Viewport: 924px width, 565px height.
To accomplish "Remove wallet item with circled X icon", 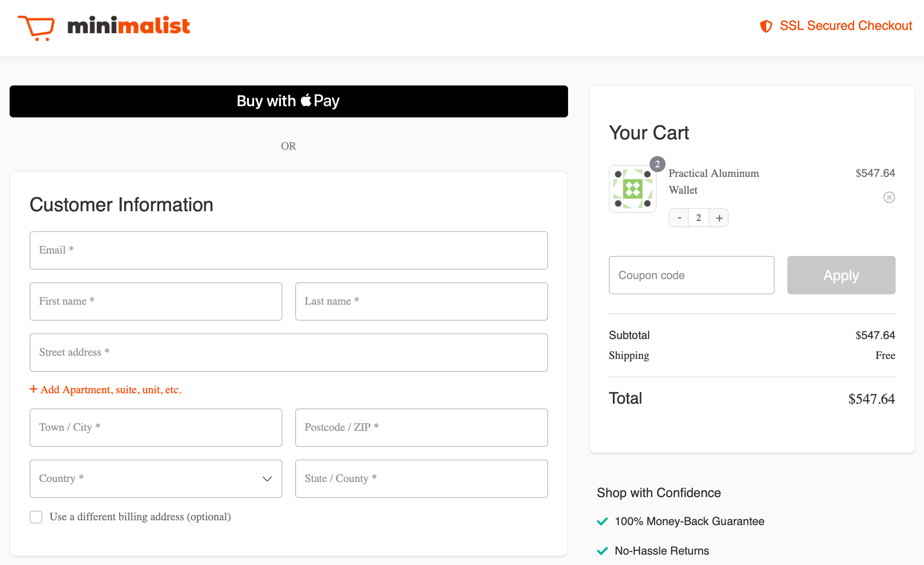I will point(889,197).
